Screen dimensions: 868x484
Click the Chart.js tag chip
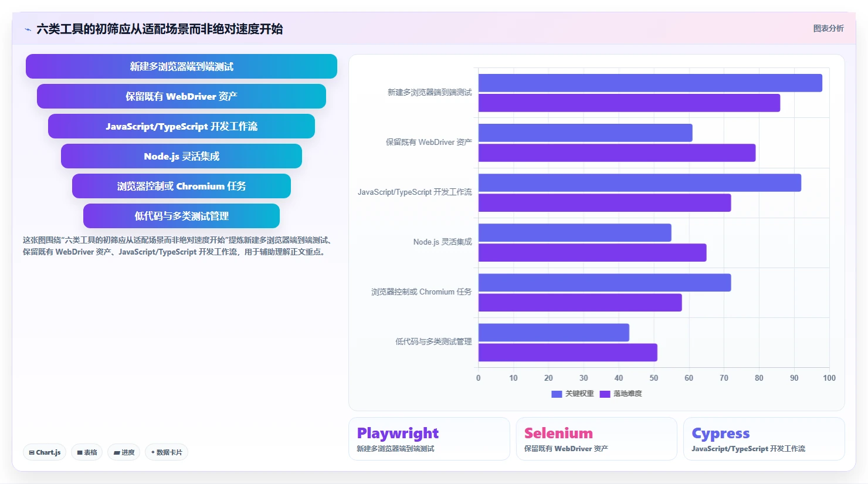pos(45,452)
